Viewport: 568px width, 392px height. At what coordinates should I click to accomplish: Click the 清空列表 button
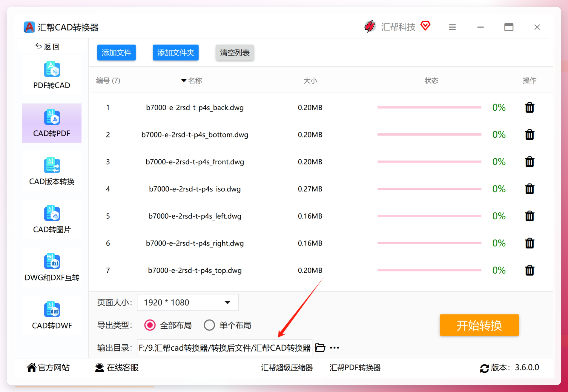(235, 53)
